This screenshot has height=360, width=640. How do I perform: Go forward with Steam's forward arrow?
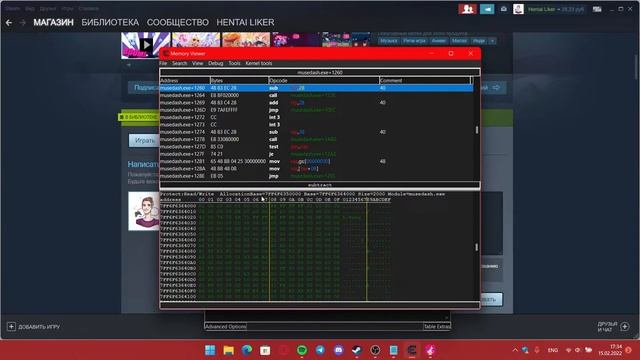pos(23,23)
